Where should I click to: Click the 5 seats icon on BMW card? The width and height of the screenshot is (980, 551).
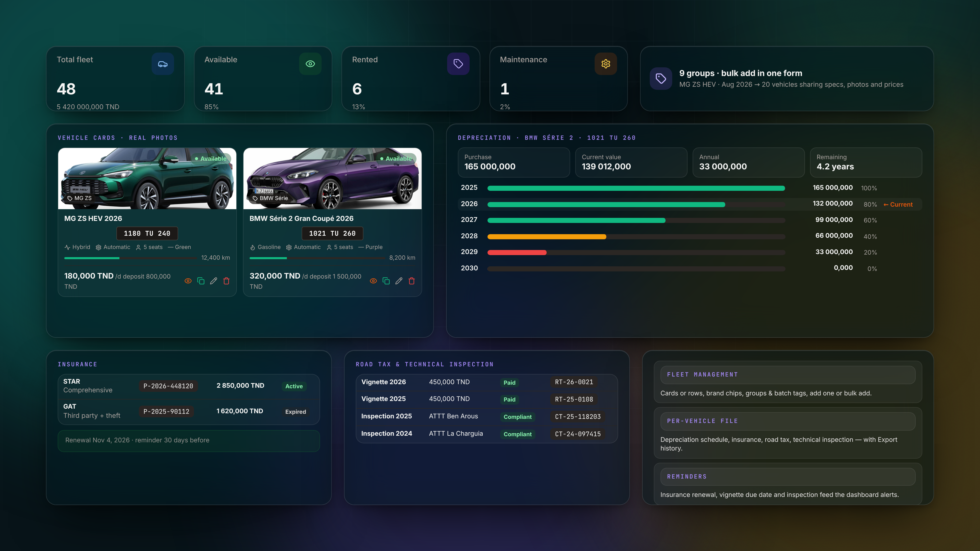pos(329,247)
